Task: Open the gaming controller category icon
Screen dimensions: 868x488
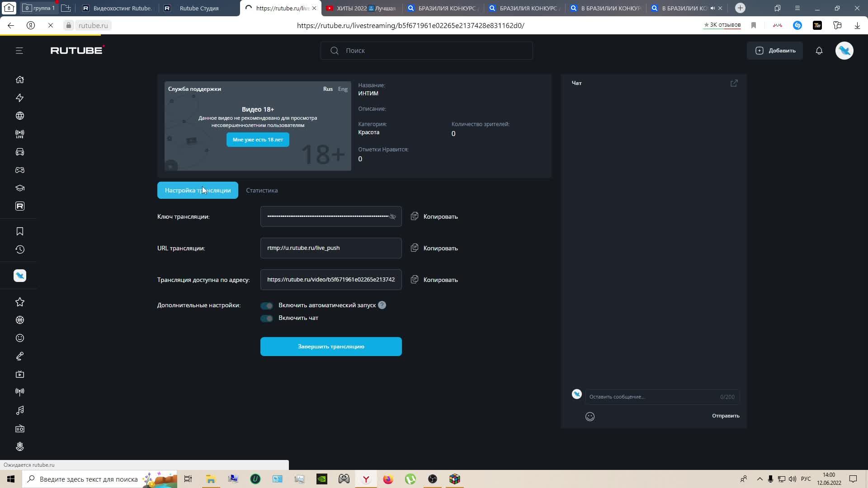Action: [x=20, y=170]
